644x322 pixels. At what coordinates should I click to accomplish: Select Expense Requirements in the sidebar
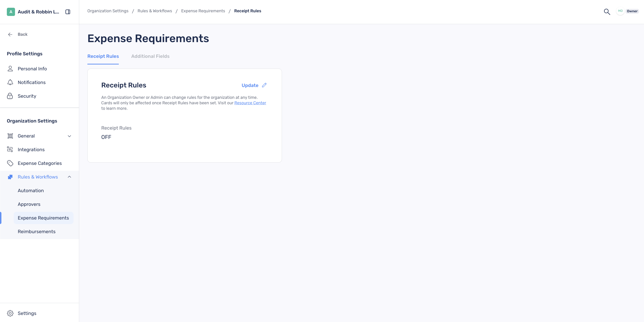click(x=43, y=218)
